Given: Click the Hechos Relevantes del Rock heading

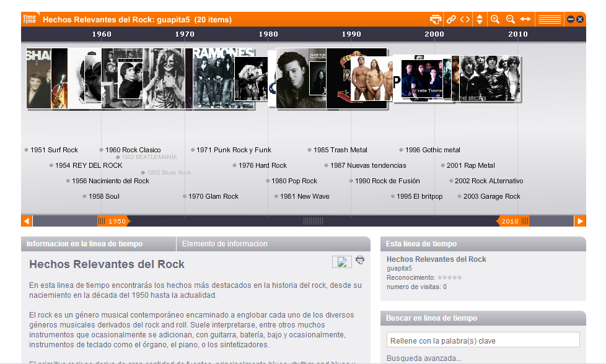Looking at the screenshot, I should tap(107, 264).
